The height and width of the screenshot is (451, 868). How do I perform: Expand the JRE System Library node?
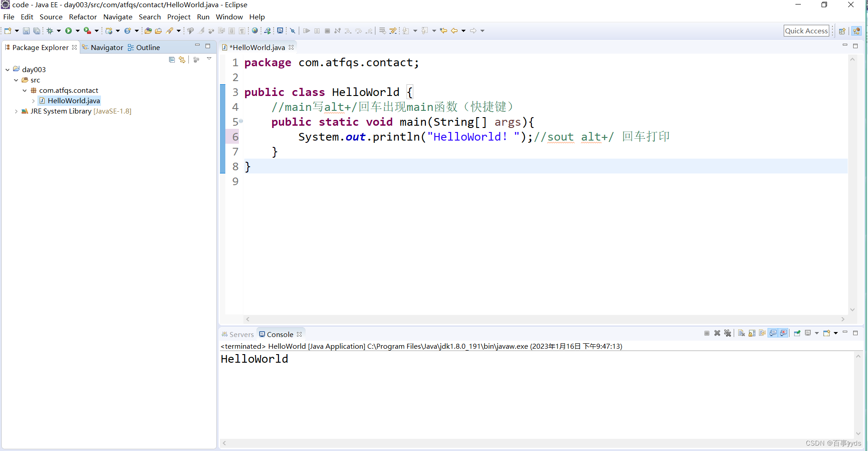(x=17, y=111)
